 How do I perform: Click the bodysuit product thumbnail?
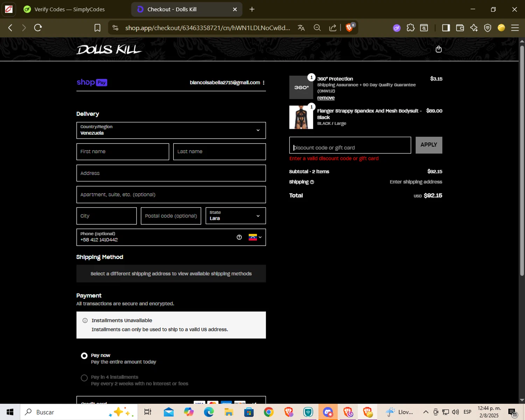point(301,117)
